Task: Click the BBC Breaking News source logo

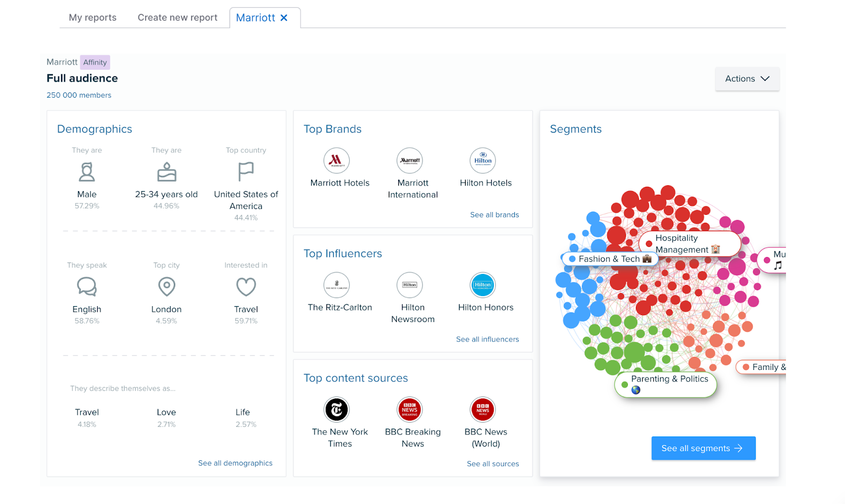Action: pos(410,410)
